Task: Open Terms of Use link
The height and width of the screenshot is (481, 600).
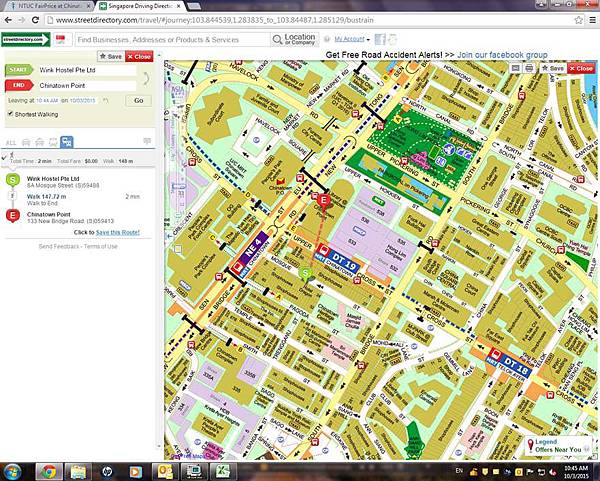Action: 101,246
